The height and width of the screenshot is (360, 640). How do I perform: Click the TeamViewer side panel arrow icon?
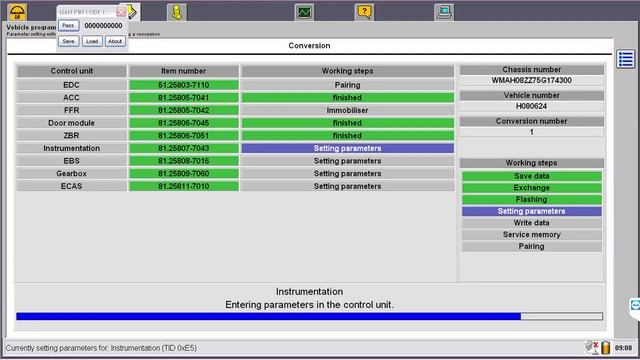[635, 305]
